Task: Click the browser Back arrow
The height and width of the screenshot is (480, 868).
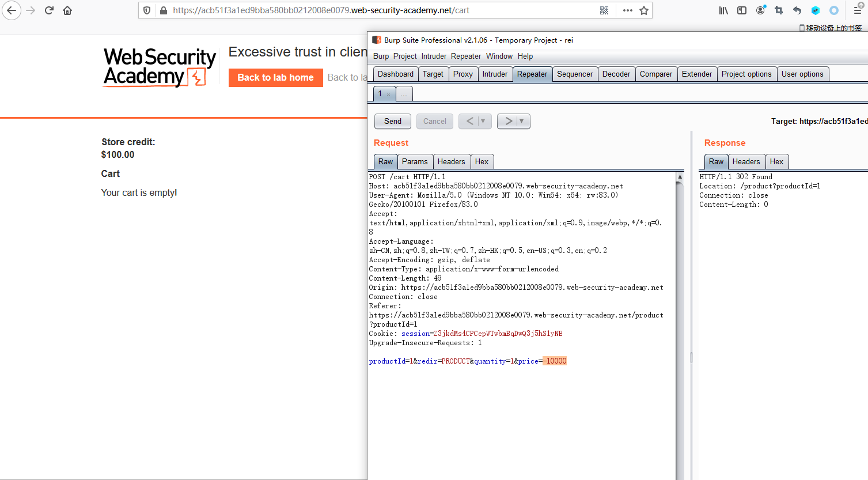Action: point(12,10)
